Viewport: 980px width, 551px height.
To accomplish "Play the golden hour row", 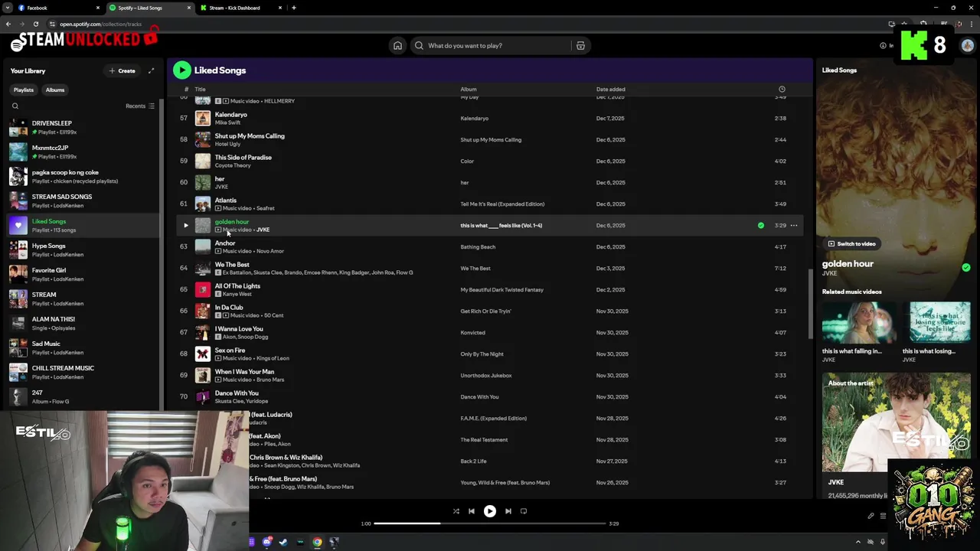I will point(185,226).
